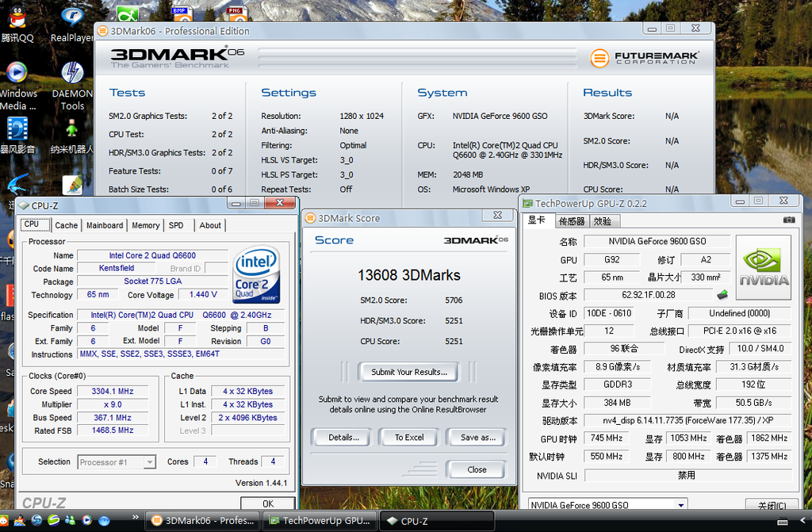The height and width of the screenshot is (532, 812).
Task: Click the 带宽 value 50.5 GB/s
Action: coord(753,403)
